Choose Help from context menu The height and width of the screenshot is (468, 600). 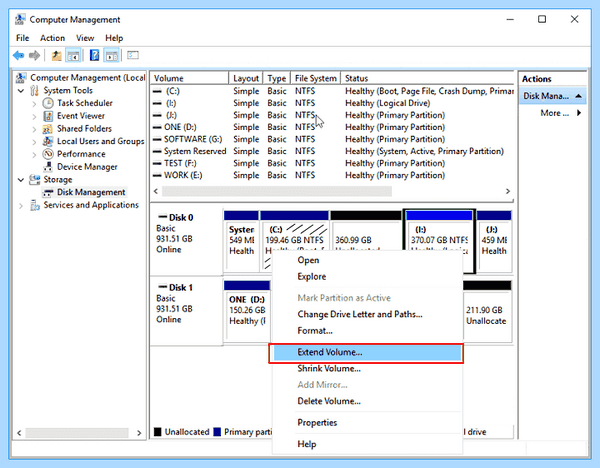point(366,444)
